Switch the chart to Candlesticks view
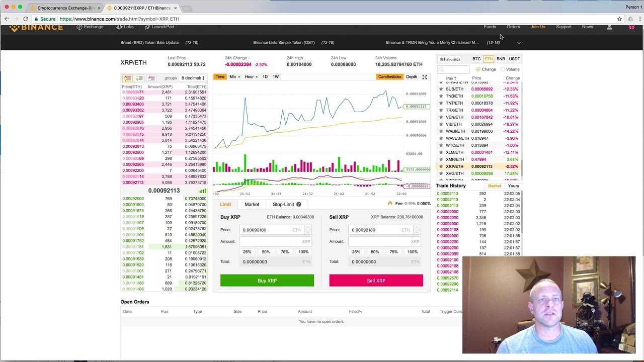This screenshot has height=362, width=644. point(389,77)
